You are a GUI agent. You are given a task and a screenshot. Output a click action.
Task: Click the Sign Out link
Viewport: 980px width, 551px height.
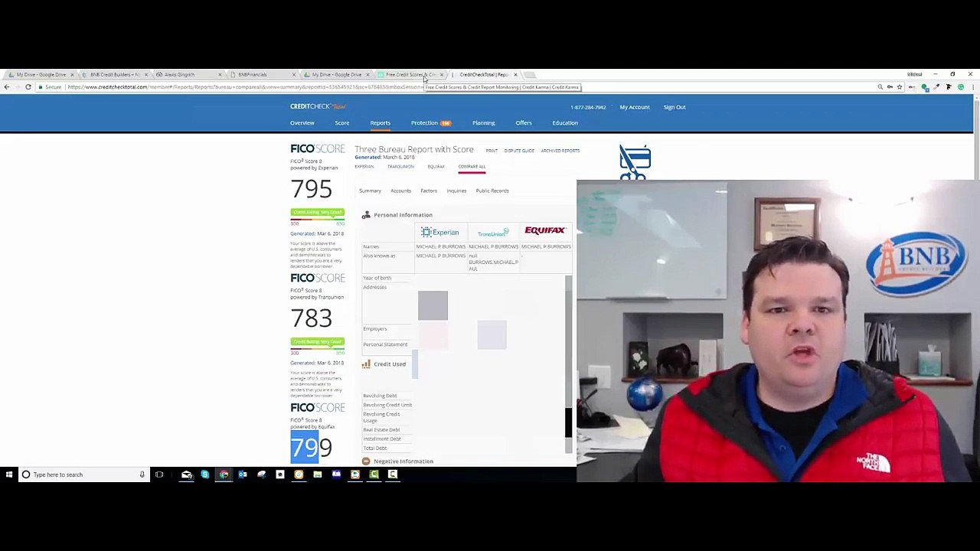675,107
